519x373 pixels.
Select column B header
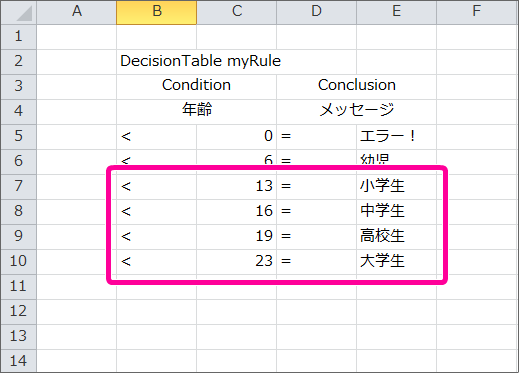(157, 12)
